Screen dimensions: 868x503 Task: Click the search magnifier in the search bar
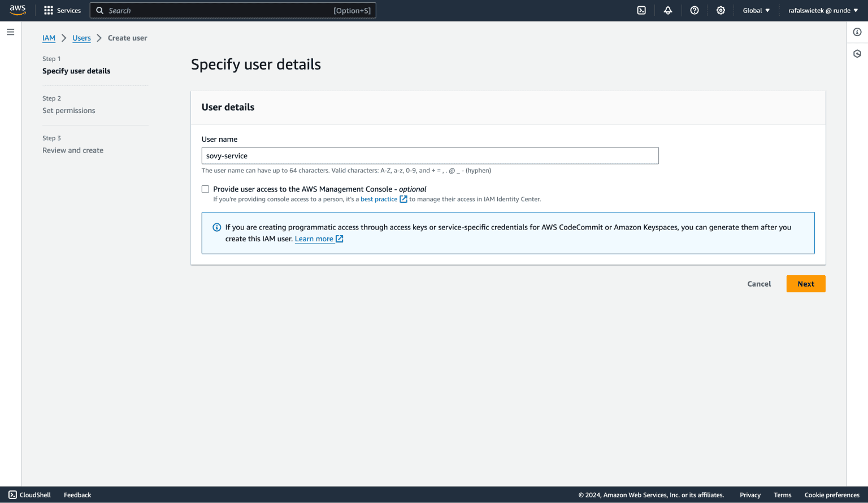pyautogui.click(x=99, y=10)
